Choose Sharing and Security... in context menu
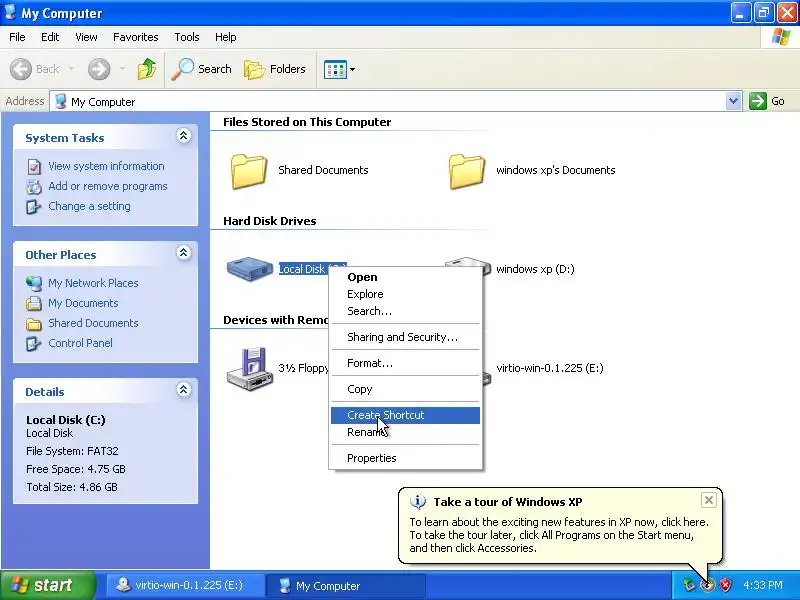Screen dimensions: 800x600 (x=406, y=337)
